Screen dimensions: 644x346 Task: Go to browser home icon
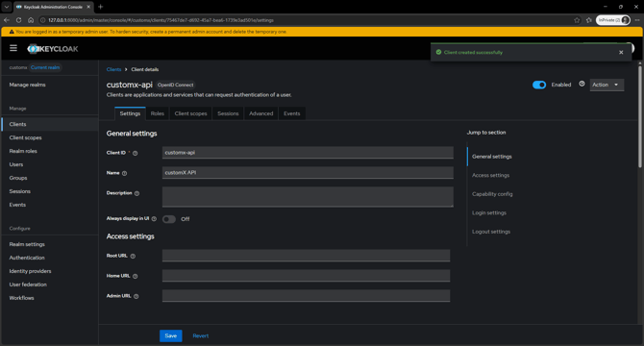pos(31,20)
